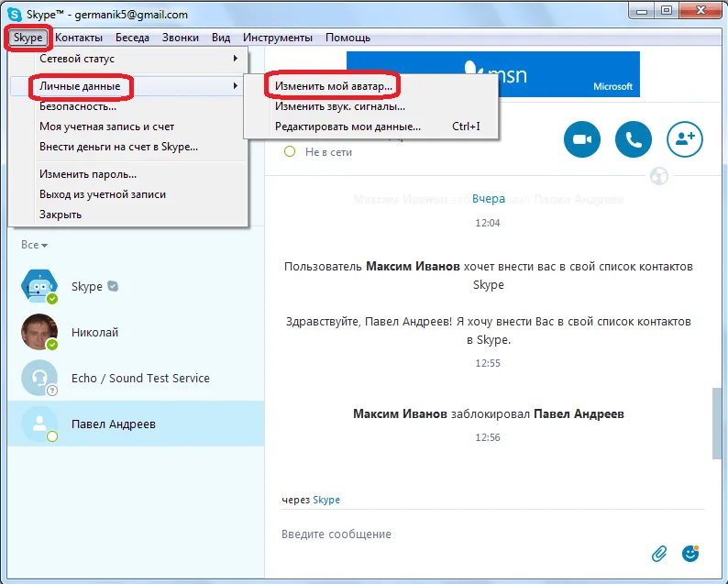Click the conversation vertical scrollbar
The image size is (728, 584).
click(x=717, y=424)
